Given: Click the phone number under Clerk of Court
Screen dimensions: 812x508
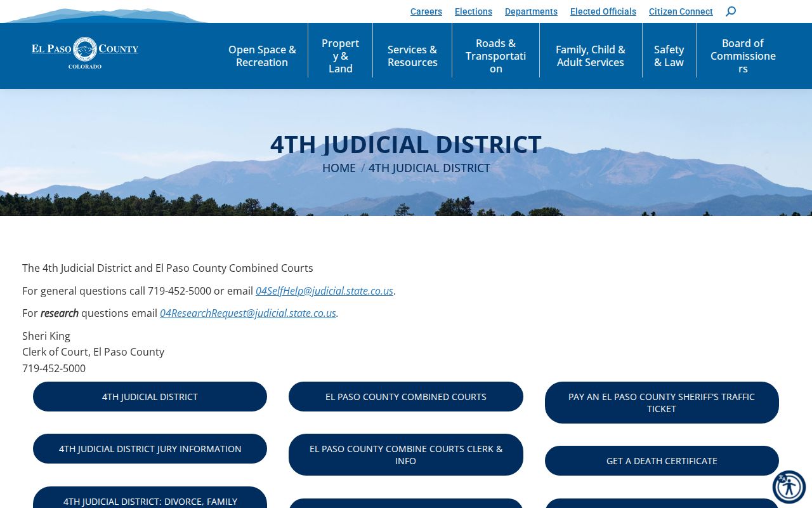Looking at the screenshot, I should point(54,368).
